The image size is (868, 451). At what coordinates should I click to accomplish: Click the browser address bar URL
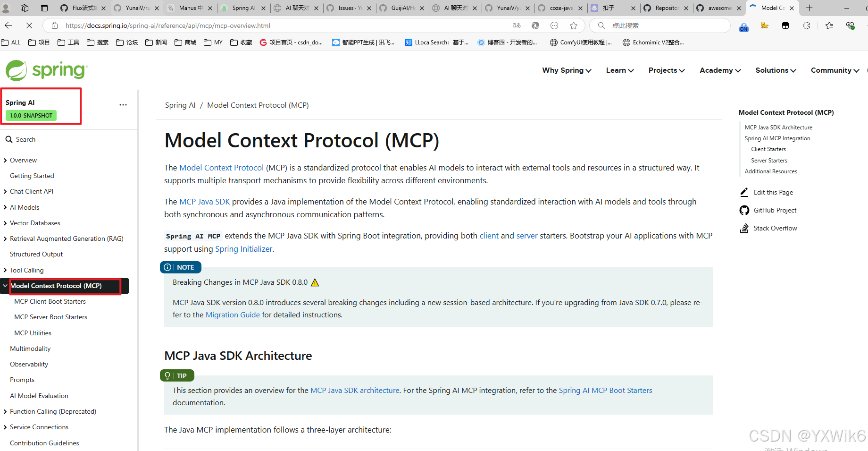tap(168, 26)
